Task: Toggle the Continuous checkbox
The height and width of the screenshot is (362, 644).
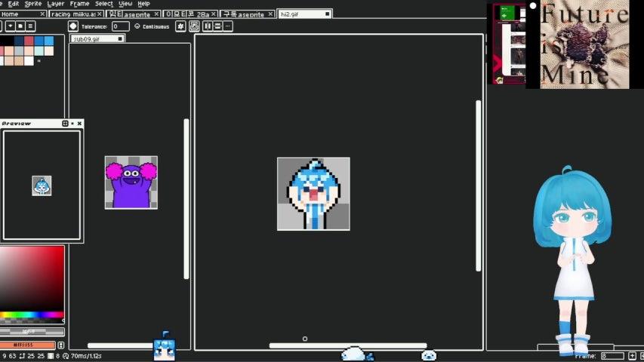Action: coord(137,26)
